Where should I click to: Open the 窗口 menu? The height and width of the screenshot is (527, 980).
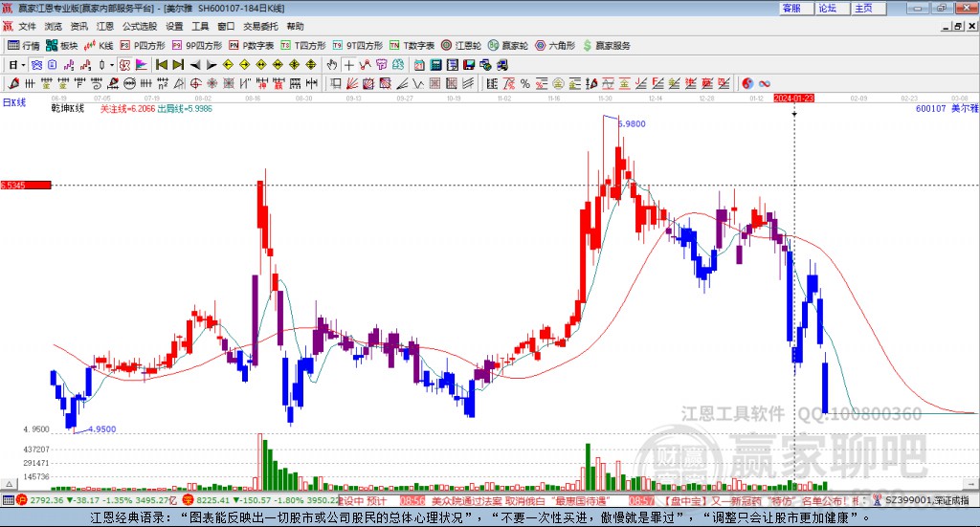point(226,26)
